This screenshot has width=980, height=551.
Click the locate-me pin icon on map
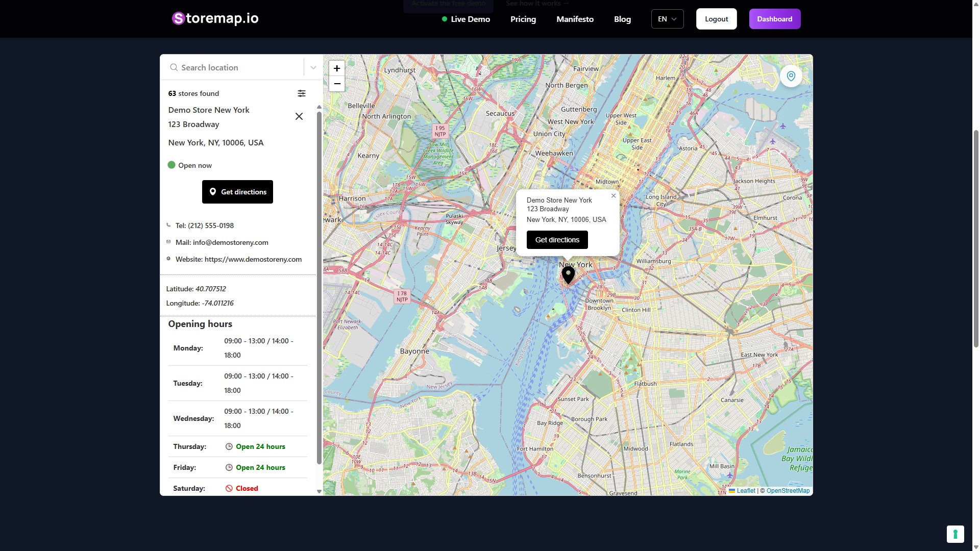pos(791,76)
